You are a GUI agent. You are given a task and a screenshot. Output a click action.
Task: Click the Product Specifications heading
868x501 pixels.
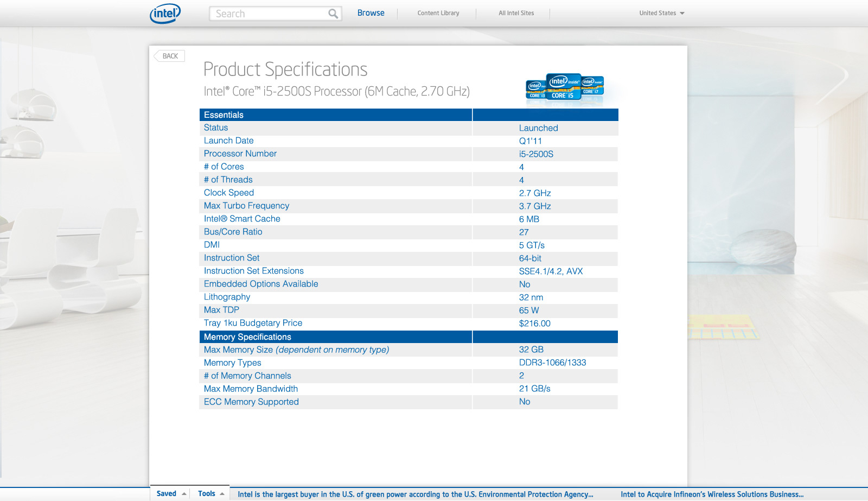click(x=285, y=69)
